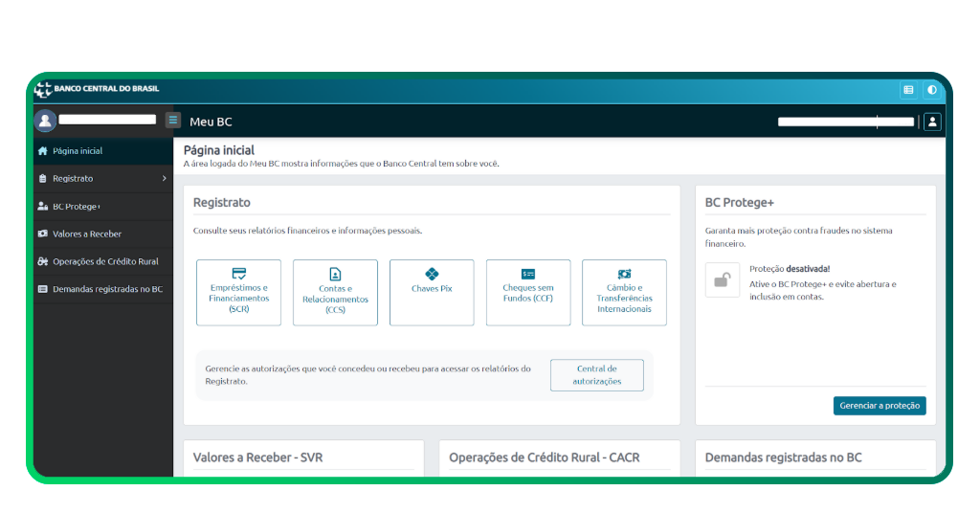
Task: Open the list view icon in header
Action: 908,90
